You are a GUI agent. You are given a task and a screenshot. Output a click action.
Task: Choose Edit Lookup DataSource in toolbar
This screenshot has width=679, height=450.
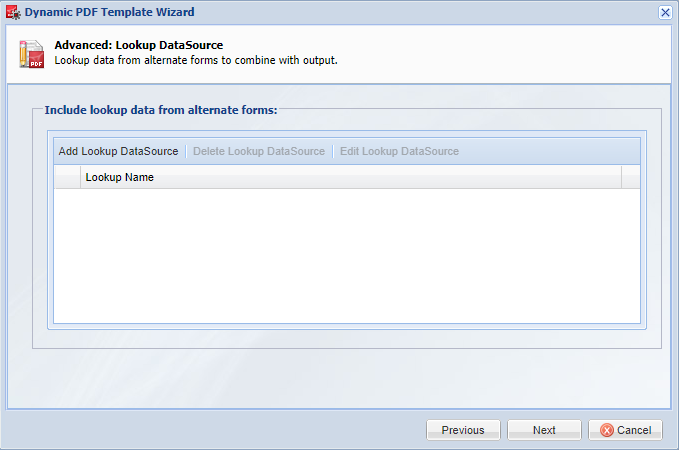coord(399,151)
